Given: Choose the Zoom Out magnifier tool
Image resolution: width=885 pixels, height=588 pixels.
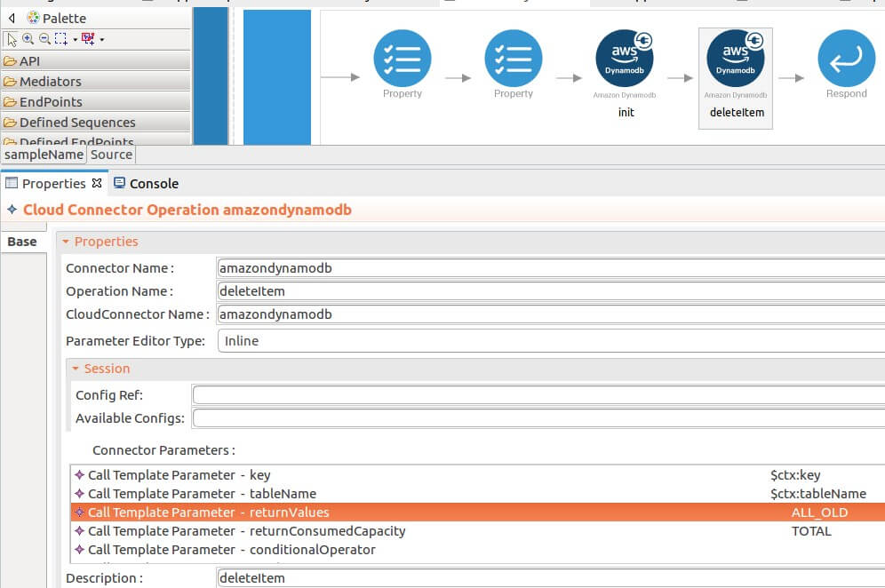Looking at the screenshot, I should click(x=44, y=39).
